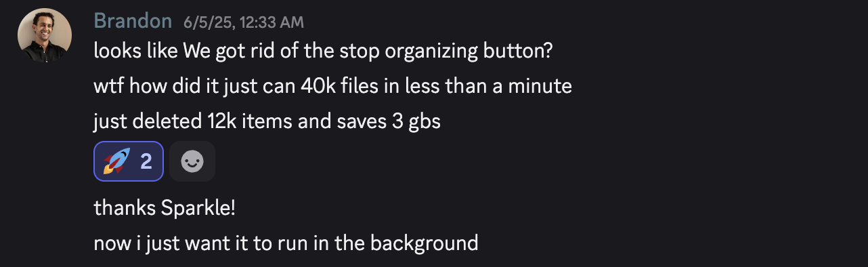Select the run in the background message
Screen dimensions: 868x267
[286, 243]
